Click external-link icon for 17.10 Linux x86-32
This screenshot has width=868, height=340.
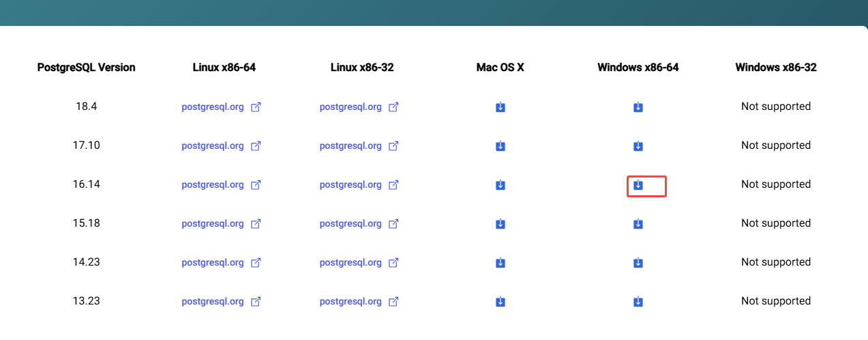[393, 146]
